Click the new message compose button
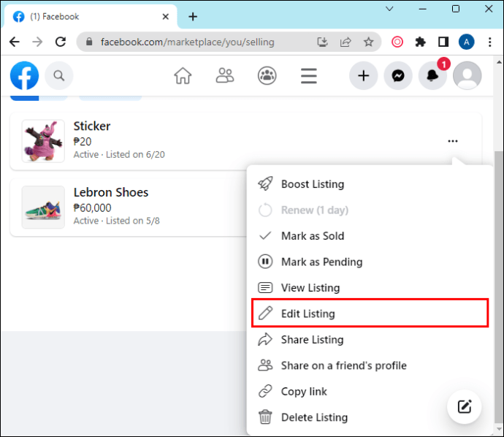Screen dimensions: 504x437 (464, 407)
